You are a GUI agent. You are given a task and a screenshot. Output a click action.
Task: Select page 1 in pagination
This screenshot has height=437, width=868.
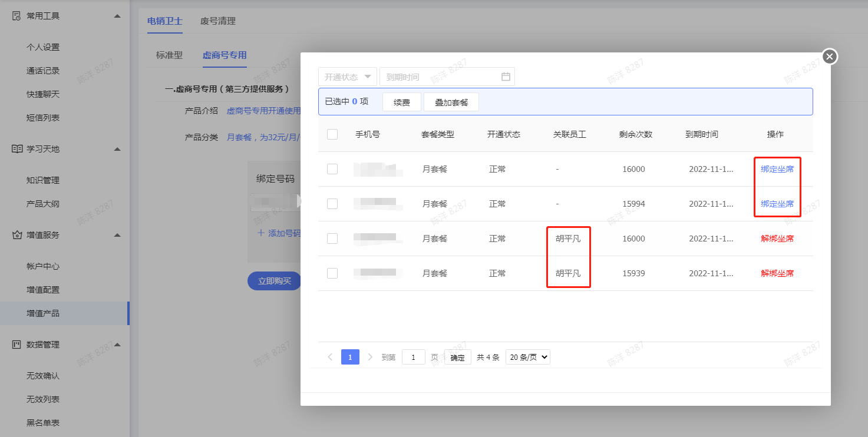[350, 357]
